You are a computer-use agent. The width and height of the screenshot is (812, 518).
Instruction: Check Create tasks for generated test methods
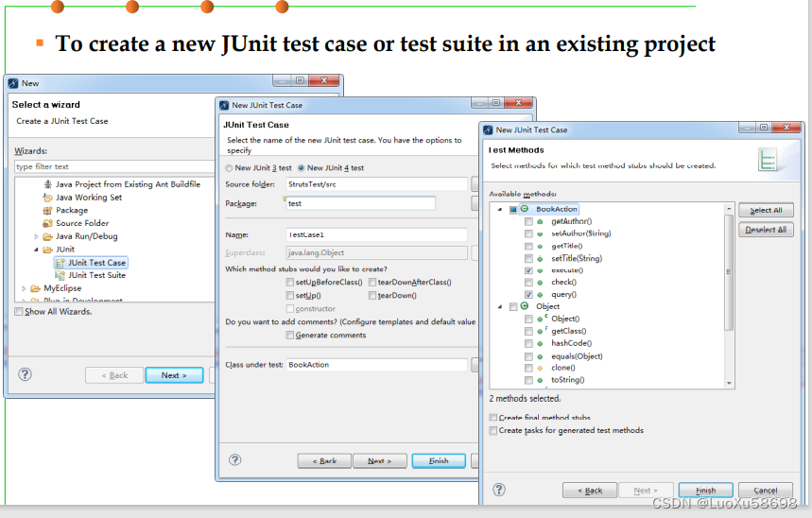pos(493,430)
